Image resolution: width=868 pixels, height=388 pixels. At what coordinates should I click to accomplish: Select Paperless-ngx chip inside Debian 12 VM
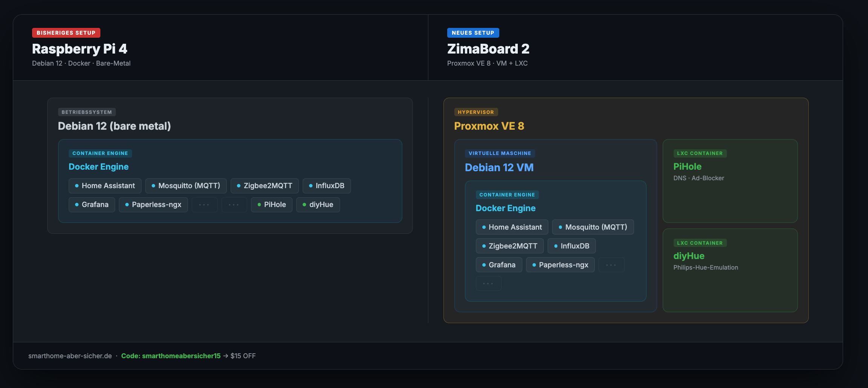[x=560, y=265]
